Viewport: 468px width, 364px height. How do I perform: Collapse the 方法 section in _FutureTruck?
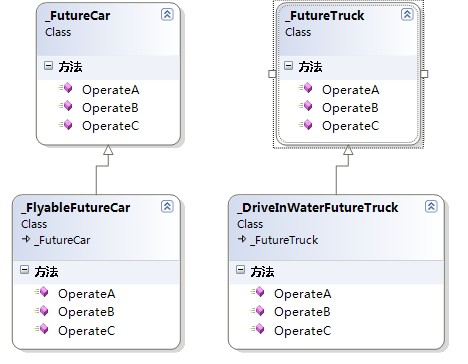[x=288, y=66]
